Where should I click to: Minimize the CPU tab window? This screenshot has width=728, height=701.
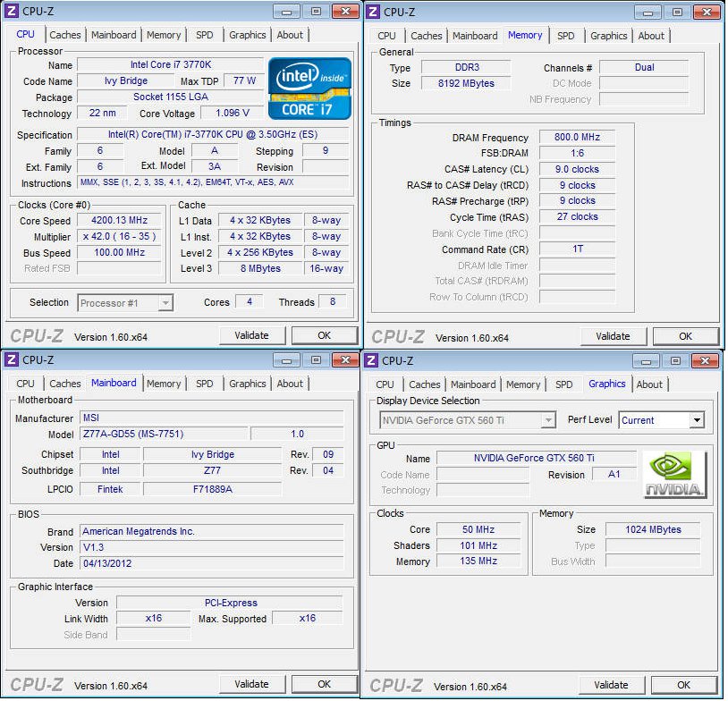(x=286, y=12)
